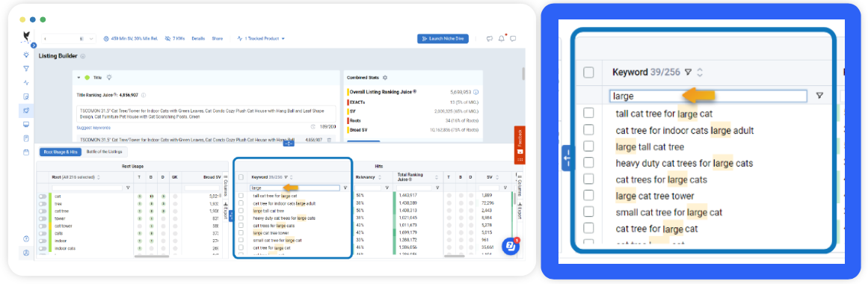Check 'tall cat tree for large cat' checkbox

pyautogui.click(x=588, y=114)
